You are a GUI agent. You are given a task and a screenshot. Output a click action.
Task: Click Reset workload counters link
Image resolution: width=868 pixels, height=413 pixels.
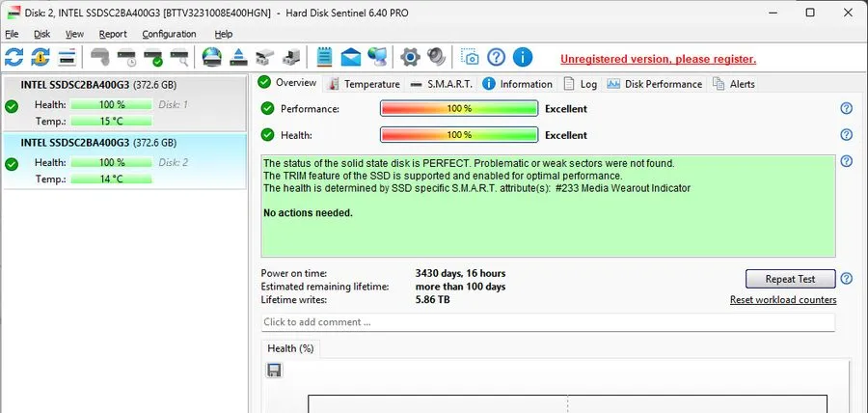(x=783, y=300)
